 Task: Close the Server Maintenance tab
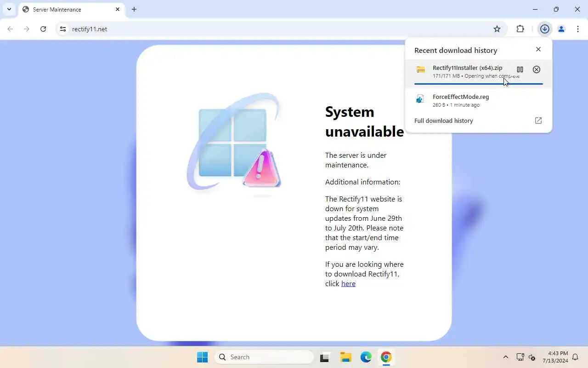pyautogui.click(x=118, y=9)
